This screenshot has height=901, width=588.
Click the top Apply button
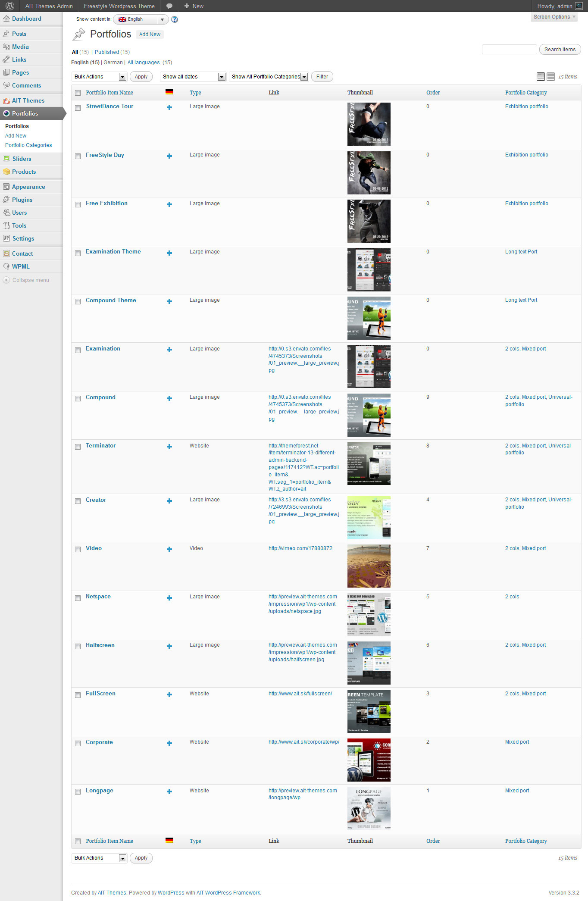click(x=141, y=77)
